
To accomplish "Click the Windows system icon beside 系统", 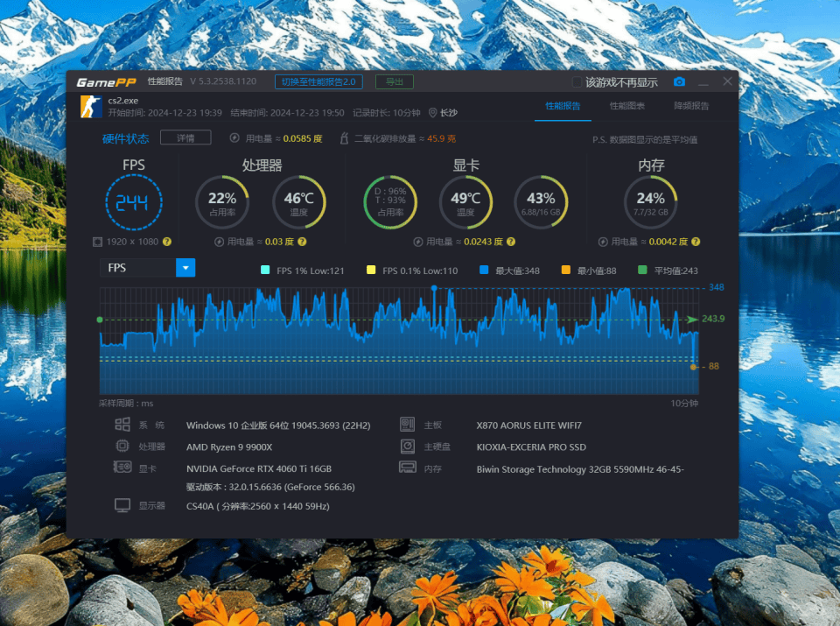I will [x=122, y=425].
